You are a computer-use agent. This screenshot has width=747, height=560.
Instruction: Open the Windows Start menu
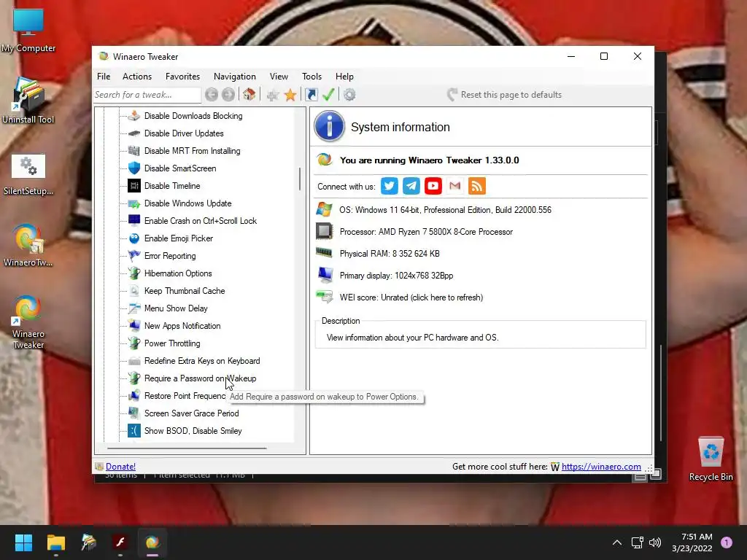[23, 542]
